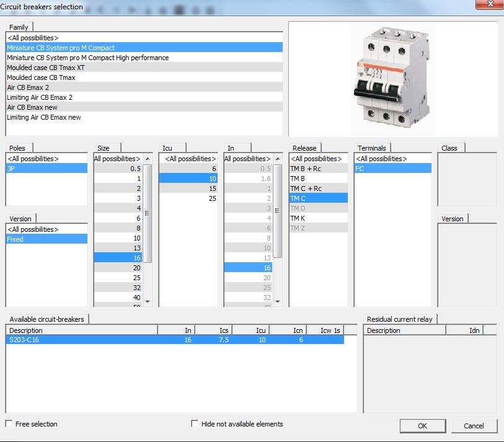Click Description header in Available circuit-breakers
The image size is (504, 442).
coord(82,330)
